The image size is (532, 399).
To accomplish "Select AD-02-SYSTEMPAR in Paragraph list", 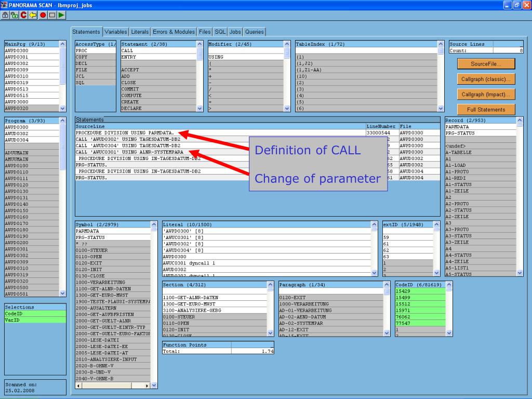I will click(x=331, y=323).
